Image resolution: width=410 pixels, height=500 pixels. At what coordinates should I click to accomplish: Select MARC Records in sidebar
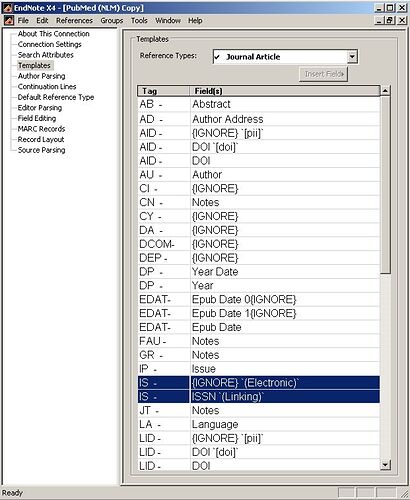tap(41, 129)
